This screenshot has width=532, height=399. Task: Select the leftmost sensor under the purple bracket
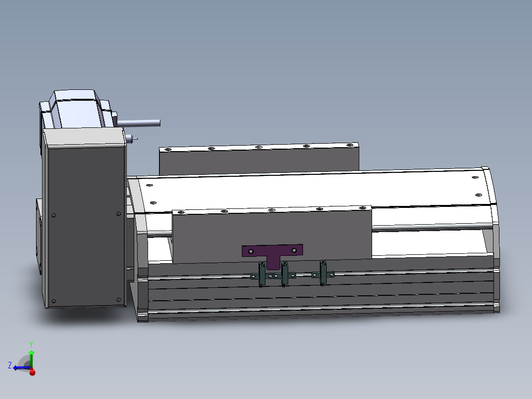pyautogui.click(x=262, y=274)
